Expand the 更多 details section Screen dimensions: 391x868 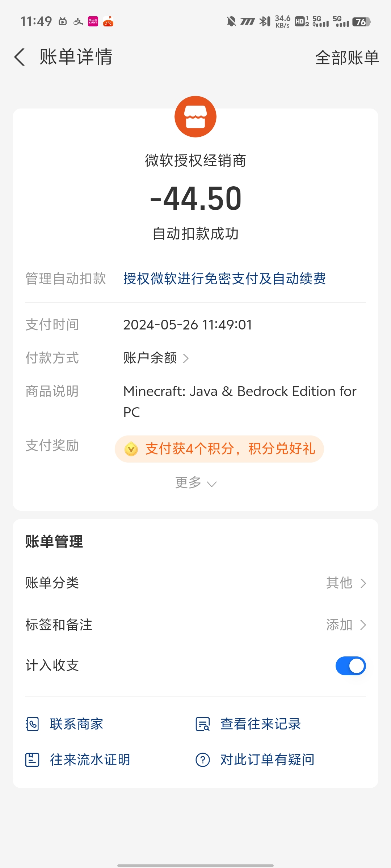point(195,483)
